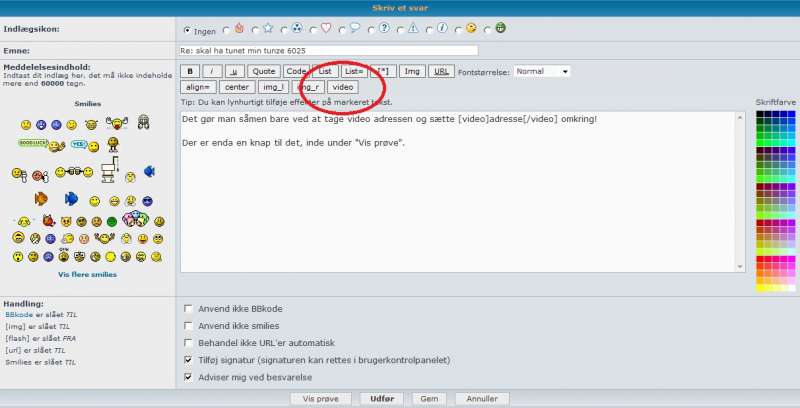Choose the star post icon radio
The height and width of the screenshot is (408, 800).
254,29
